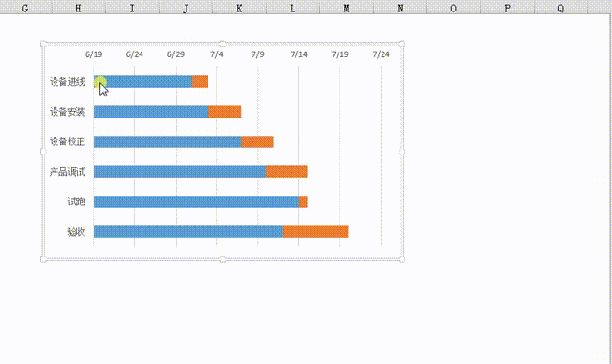
Task: Select column L header
Action: [293, 8]
